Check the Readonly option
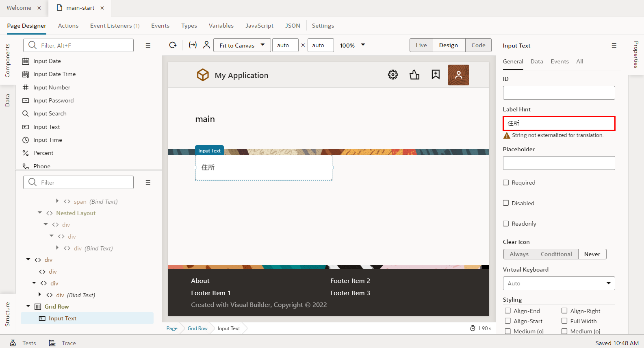Viewport: 644px width, 348px height. coord(506,223)
